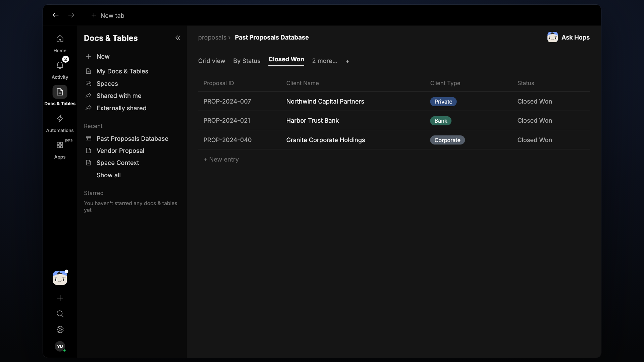The width and height of the screenshot is (644, 362).
Task: Expand the '2 more...' views list
Action: (x=325, y=61)
